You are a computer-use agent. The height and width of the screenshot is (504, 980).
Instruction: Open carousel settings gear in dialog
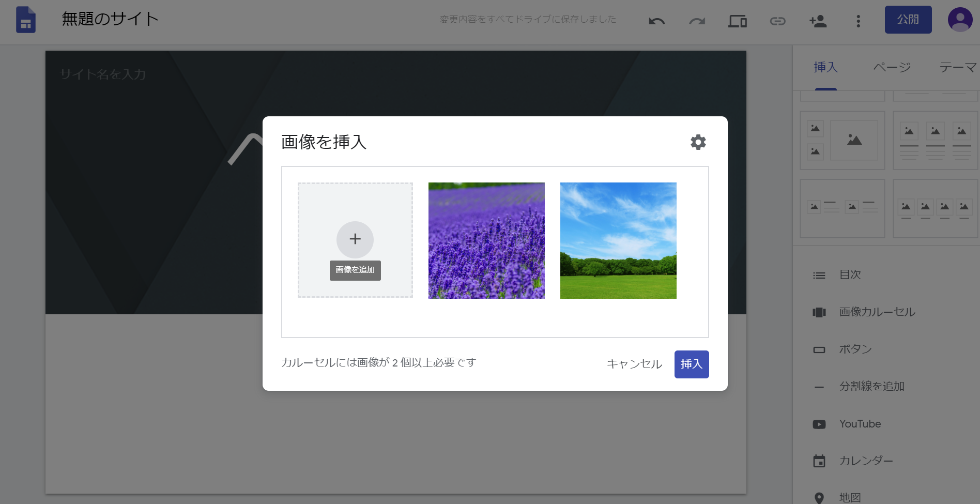pos(698,142)
